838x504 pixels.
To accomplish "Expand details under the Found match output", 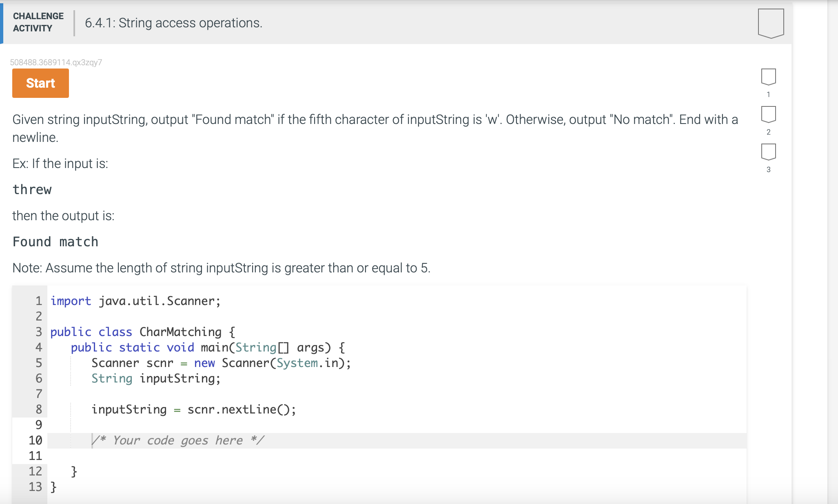I will (x=55, y=241).
